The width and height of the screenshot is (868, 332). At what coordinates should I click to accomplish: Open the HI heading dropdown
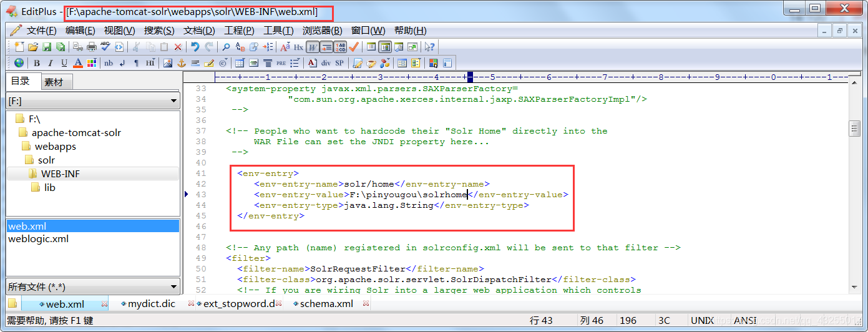tap(150, 63)
